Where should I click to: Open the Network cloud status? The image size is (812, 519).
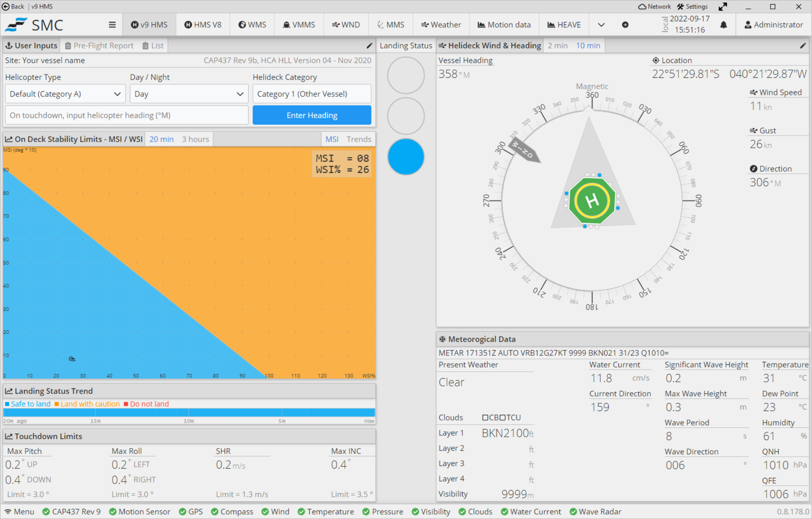[654, 7]
